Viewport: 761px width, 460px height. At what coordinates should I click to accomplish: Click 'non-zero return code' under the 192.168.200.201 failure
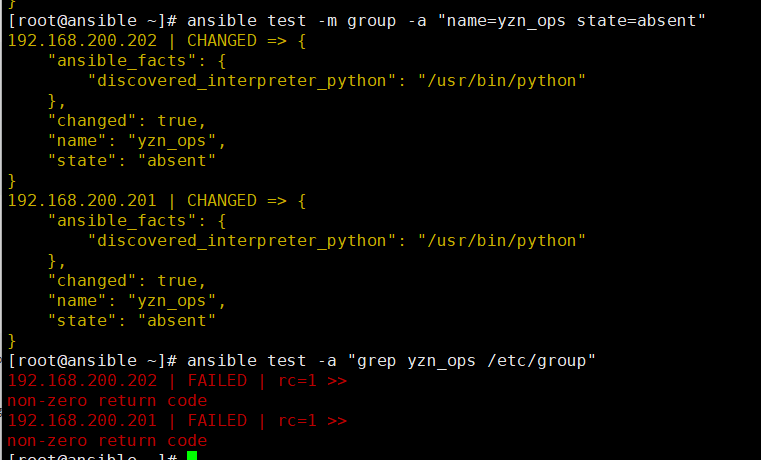click(107, 441)
